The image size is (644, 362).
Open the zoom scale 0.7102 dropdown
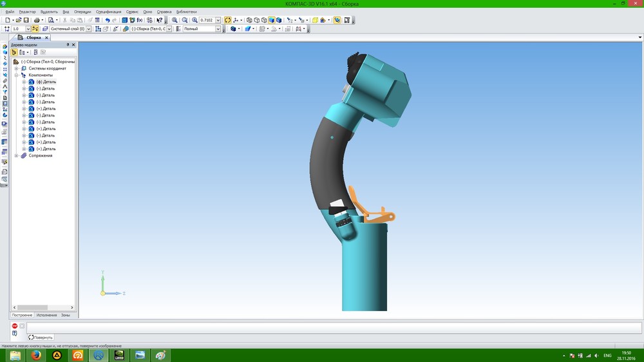218,20
